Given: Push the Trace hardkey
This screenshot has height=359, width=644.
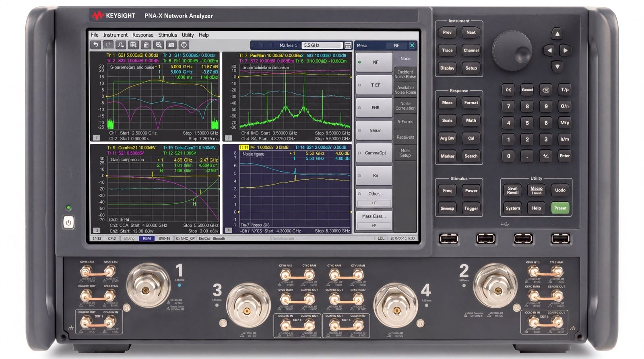Looking at the screenshot, I should pyautogui.click(x=447, y=51).
